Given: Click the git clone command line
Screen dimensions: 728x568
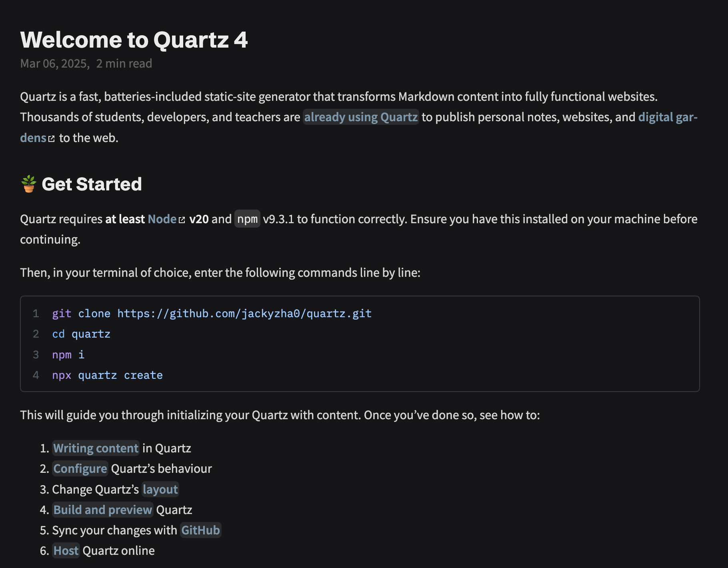Looking at the screenshot, I should tap(212, 314).
